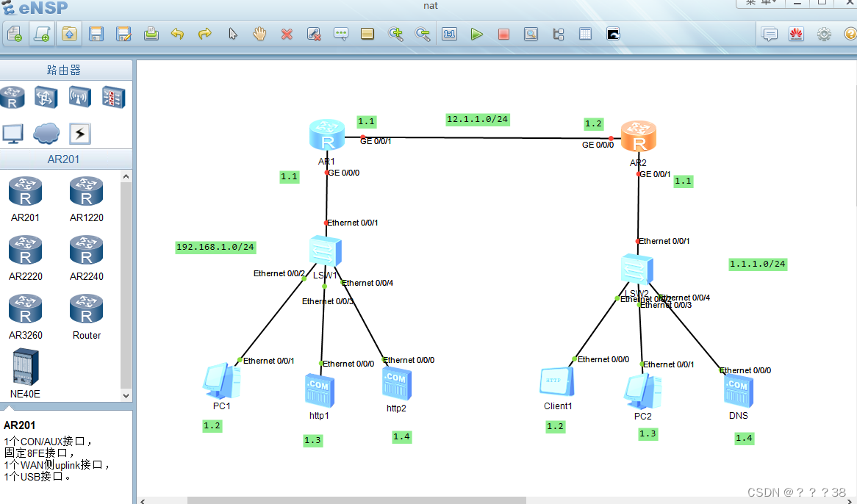Click the AR201 category header bar
Screen dimensions: 857x504
click(65, 159)
